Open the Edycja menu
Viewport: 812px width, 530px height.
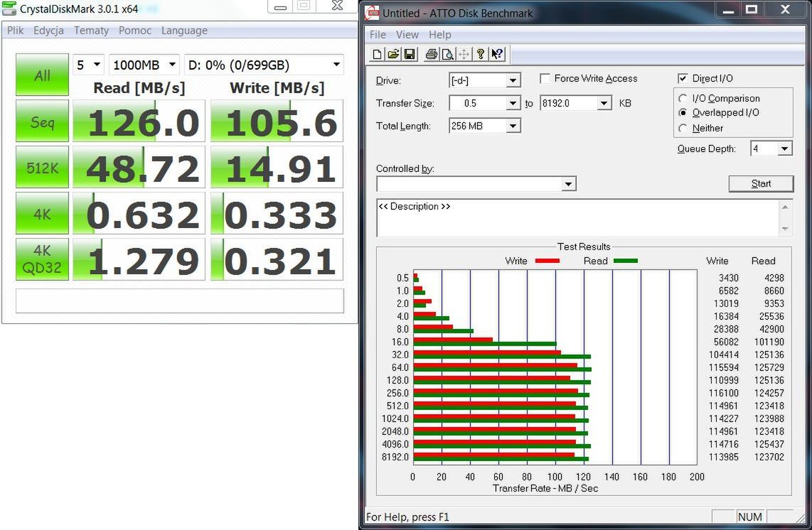pyautogui.click(x=48, y=31)
